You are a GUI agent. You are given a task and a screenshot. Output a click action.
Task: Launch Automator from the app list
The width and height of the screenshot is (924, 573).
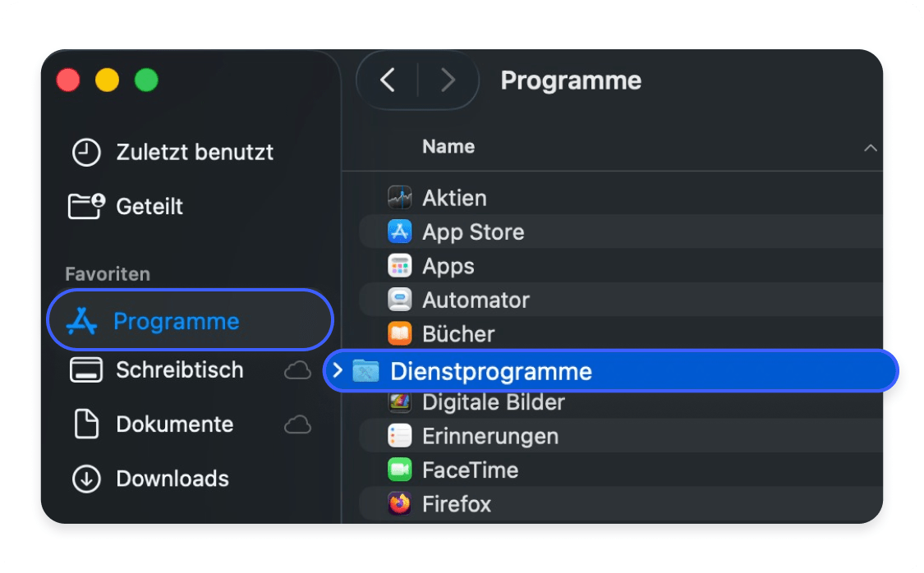pyautogui.click(x=399, y=300)
